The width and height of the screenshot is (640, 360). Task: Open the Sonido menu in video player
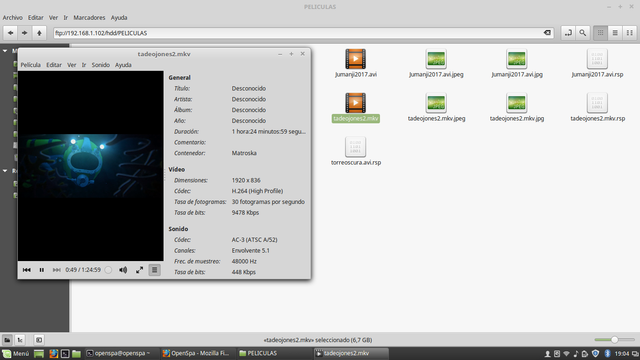click(101, 65)
